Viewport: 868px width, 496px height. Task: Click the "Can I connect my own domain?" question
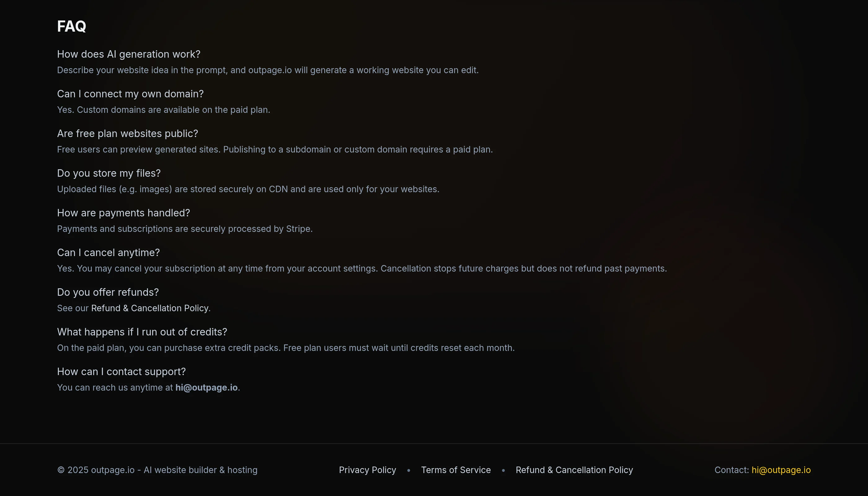(130, 94)
